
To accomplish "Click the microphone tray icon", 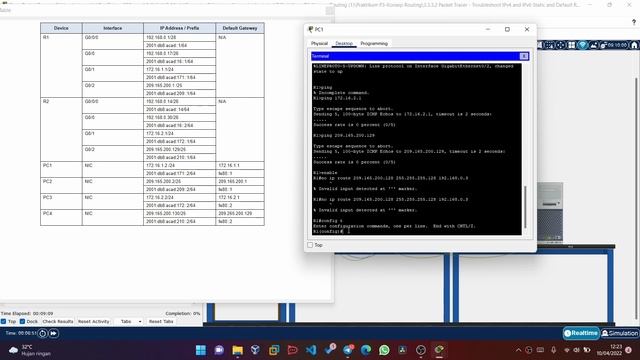I will (553, 350).
